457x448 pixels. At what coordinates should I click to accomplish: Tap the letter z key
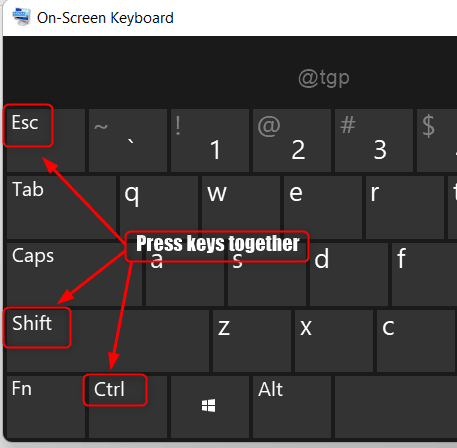[x=252, y=341]
